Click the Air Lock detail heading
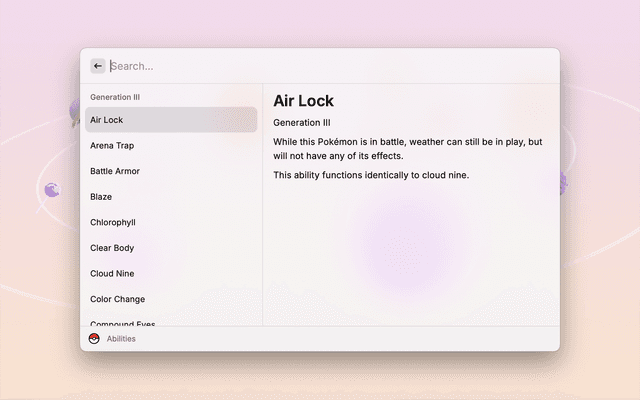The width and height of the screenshot is (640, 400). click(304, 101)
